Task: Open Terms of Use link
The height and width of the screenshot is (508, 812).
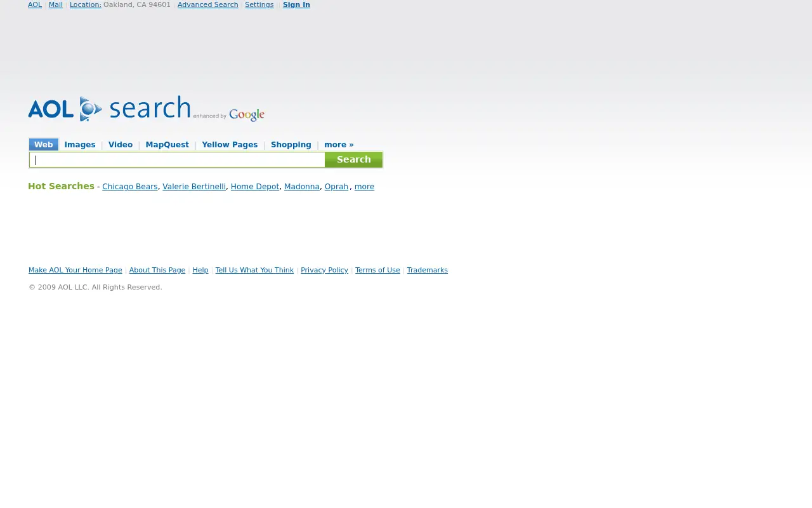Action: tap(377, 271)
